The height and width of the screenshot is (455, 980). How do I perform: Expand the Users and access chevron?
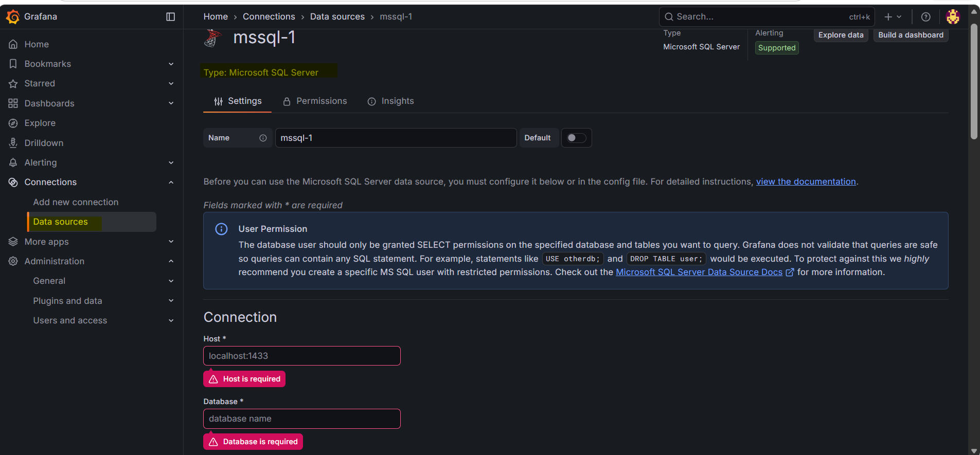click(171, 320)
